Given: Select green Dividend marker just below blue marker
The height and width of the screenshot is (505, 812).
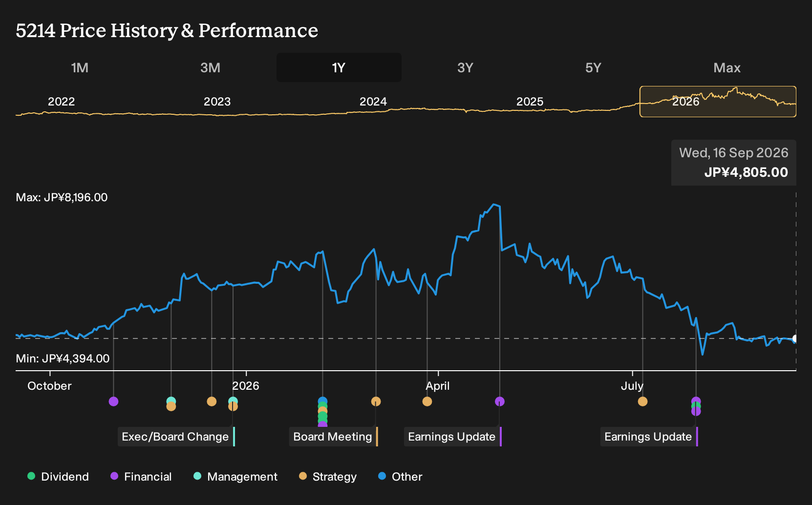Looking at the screenshot, I should tap(322, 405).
